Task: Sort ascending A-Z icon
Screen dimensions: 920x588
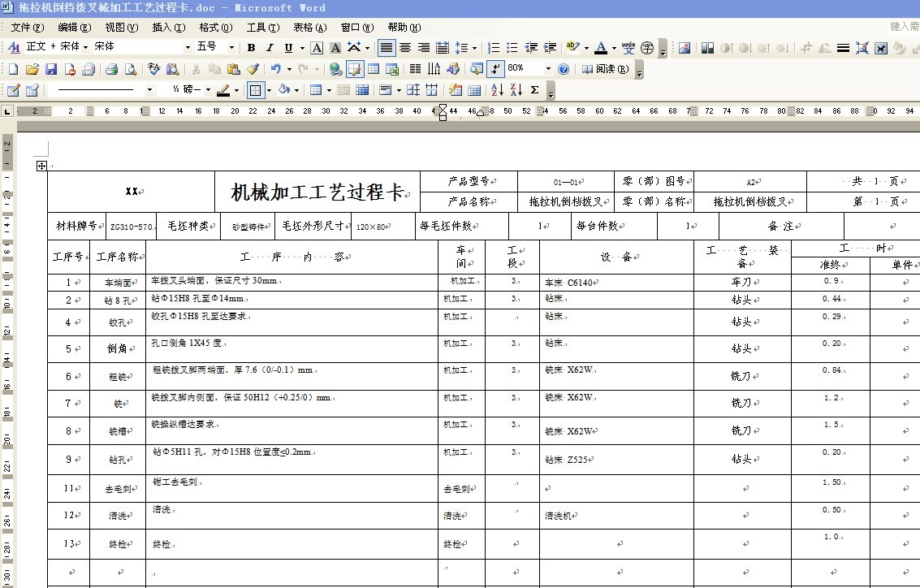Action: pyautogui.click(x=497, y=90)
